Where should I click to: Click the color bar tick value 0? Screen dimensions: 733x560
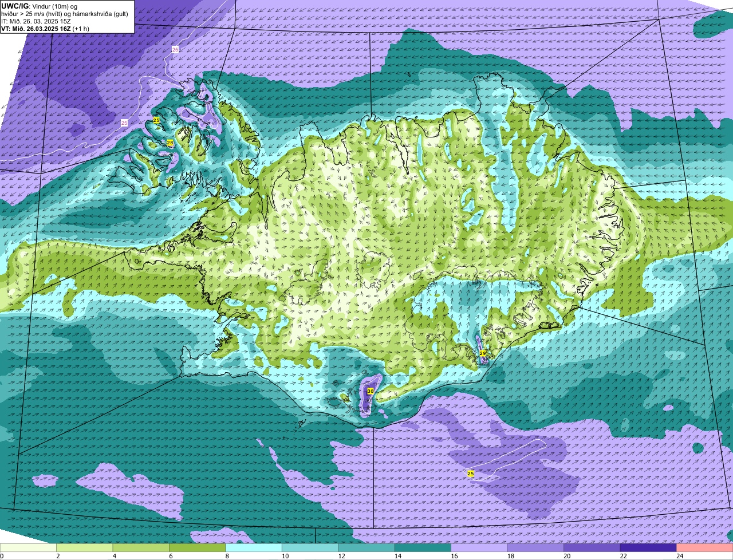[x=2, y=556]
